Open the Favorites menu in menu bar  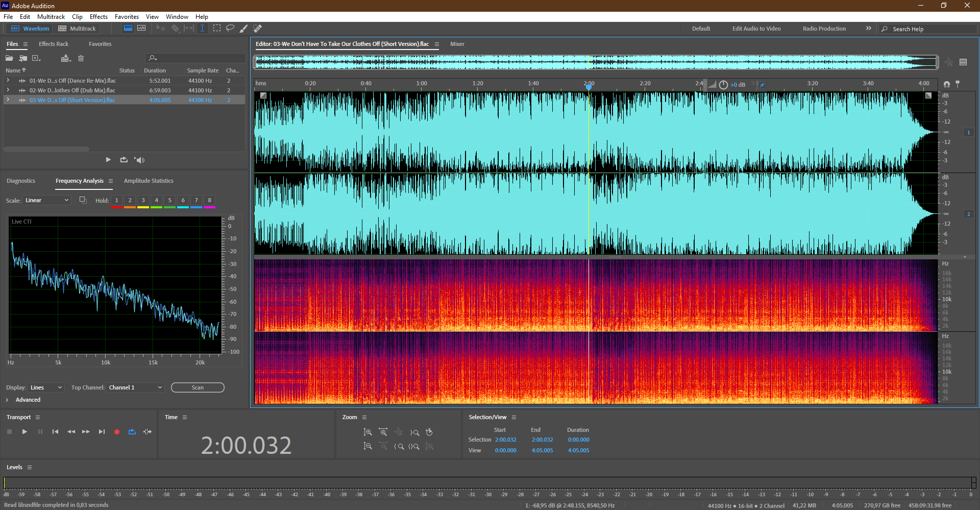(127, 17)
